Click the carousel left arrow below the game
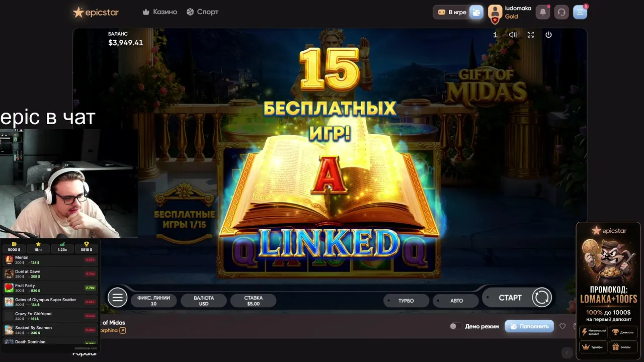Viewport: 644px width, 362px height. tap(568, 353)
